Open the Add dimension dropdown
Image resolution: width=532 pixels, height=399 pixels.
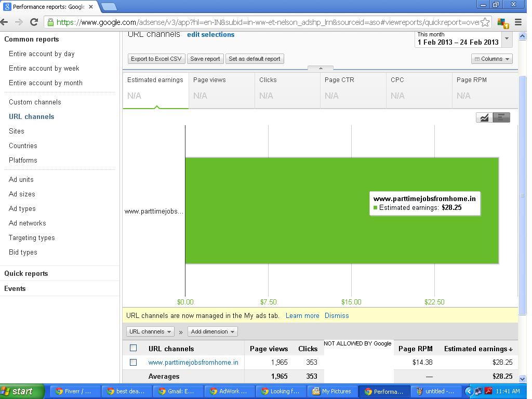(x=212, y=331)
